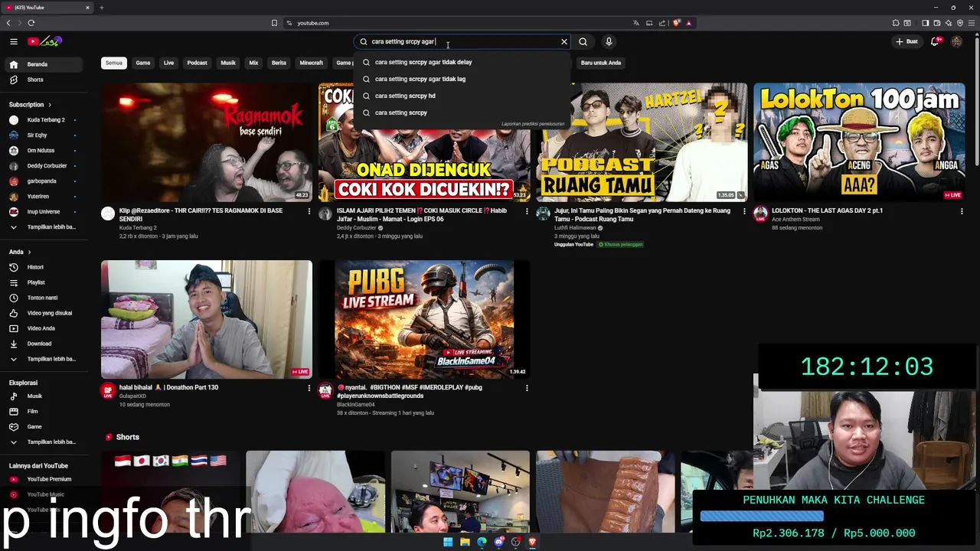
Task: Expand the Anda section chevron
Action: pos(29,252)
